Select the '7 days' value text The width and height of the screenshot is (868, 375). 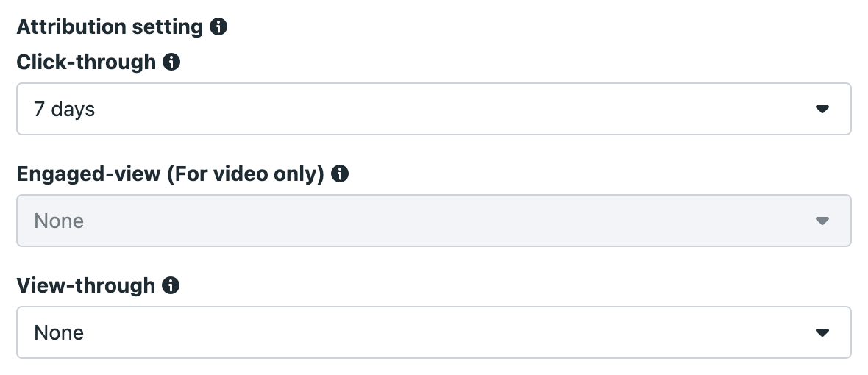tap(64, 110)
